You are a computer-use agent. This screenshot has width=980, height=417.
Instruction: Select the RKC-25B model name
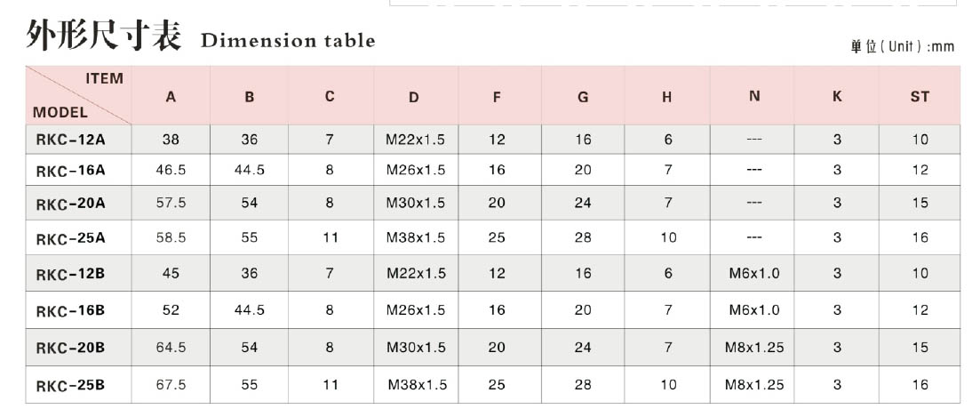[70, 384]
